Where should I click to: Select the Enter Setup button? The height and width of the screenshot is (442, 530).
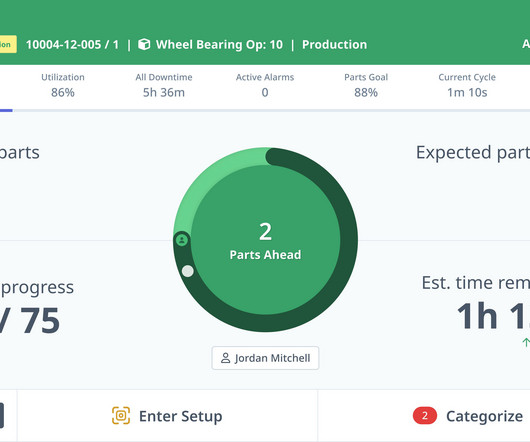coord(167,416)
